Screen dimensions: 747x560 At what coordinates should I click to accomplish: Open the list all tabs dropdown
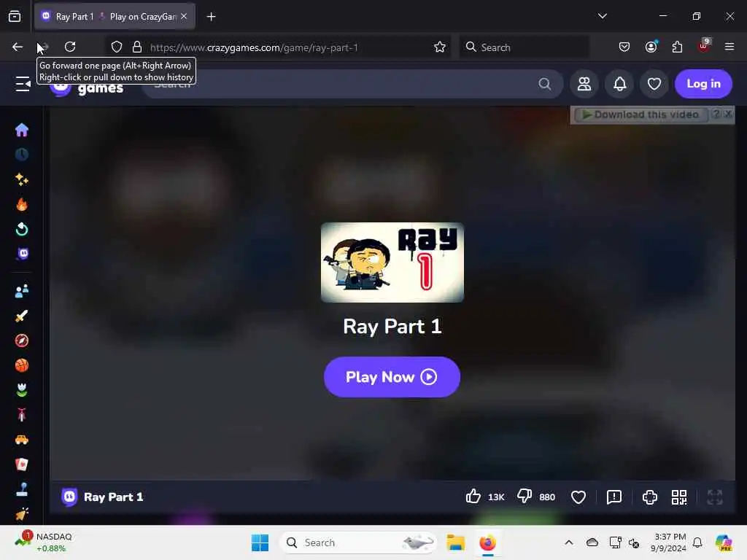(602, 16)
